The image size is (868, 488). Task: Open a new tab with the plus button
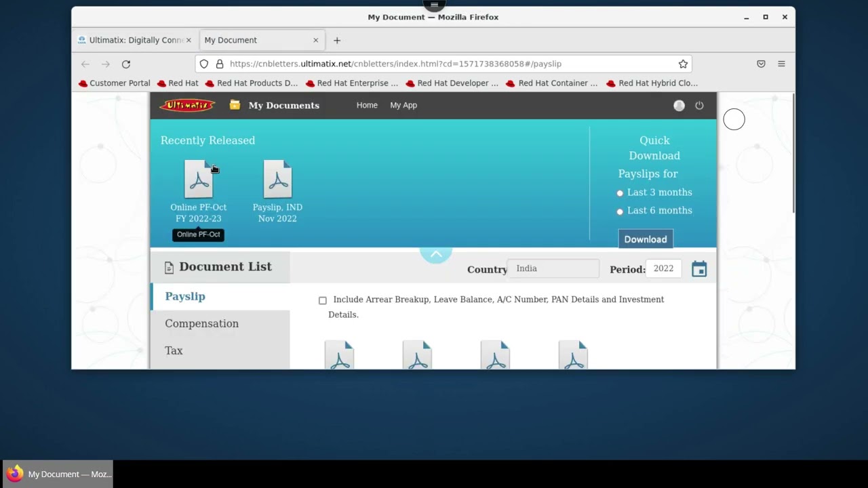[x=337, y=40]
